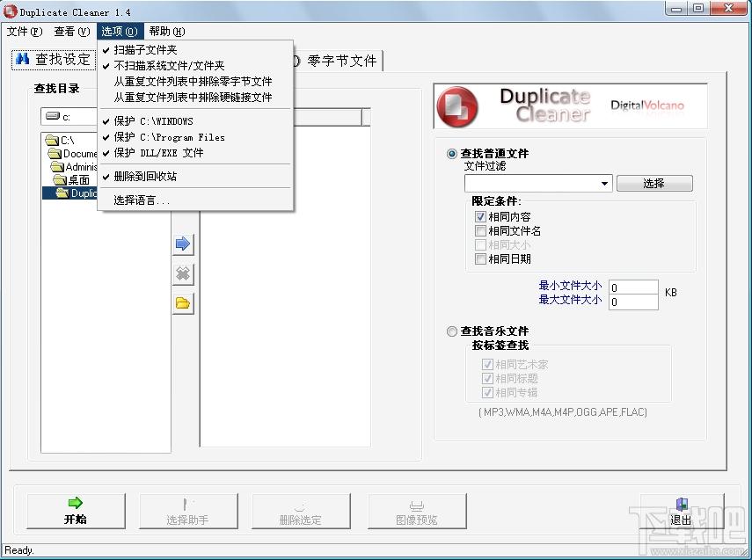Toggle 删除到回收站 menu option
This screenshot has width=752, height=560.
(x=194, y=177)
